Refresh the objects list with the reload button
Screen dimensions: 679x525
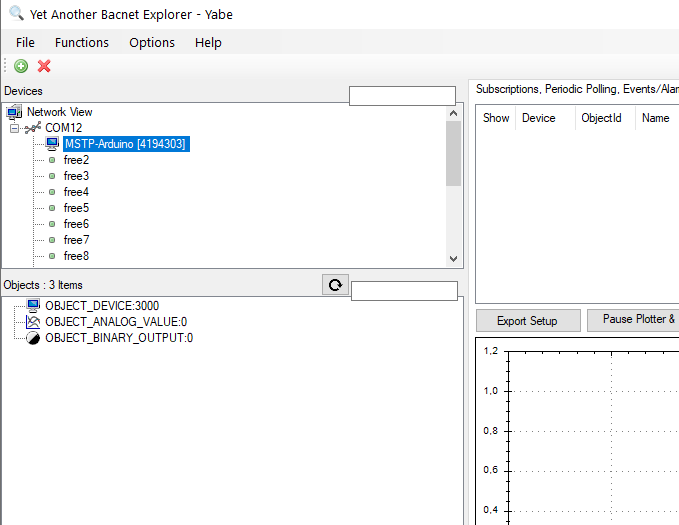point(335,285)
